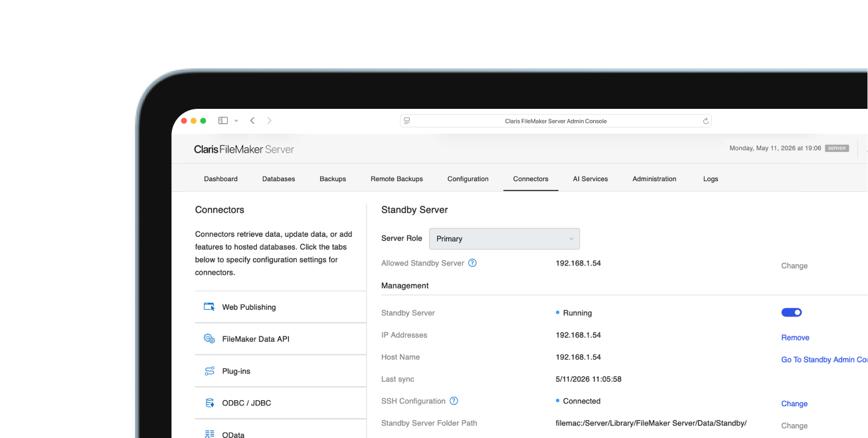Click the Last sync value 5/11/2026 11:05:58

[588, 380]
